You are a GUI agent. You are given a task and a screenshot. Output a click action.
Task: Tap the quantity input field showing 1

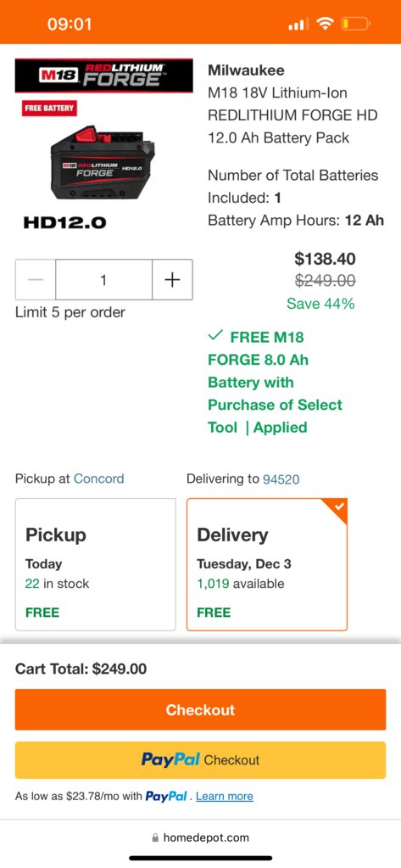(x=103, y=279)
